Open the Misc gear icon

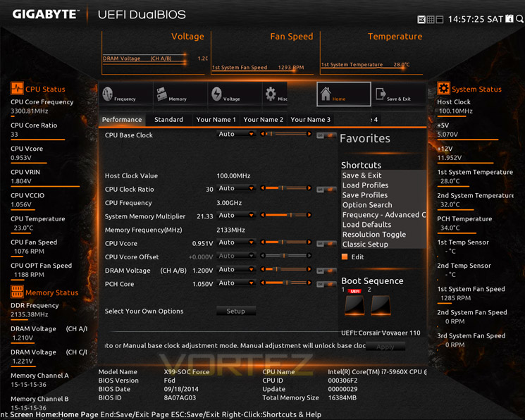tap(271, 94)
